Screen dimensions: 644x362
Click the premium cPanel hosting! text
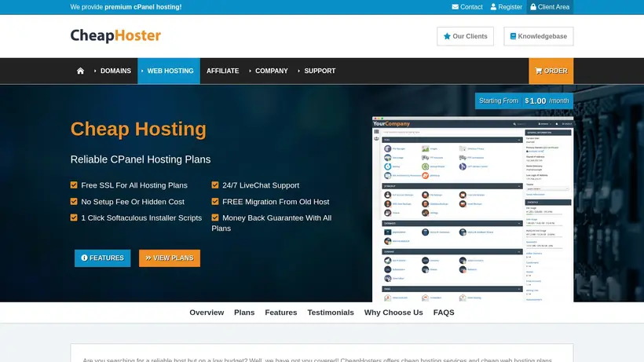143,7
